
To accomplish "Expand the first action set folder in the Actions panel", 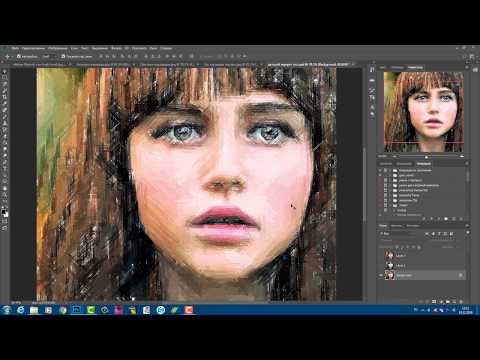I will (x=390, y=170).
